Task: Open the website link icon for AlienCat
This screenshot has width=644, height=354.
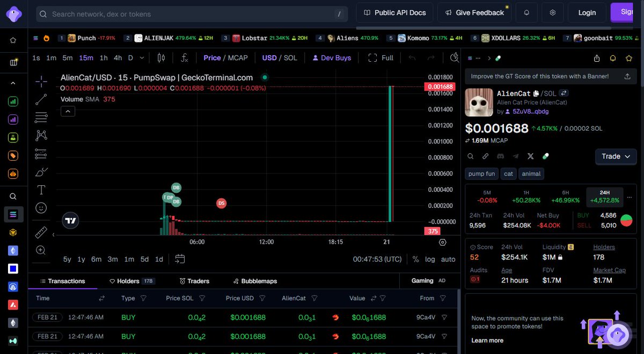Action: pos(486,156)
